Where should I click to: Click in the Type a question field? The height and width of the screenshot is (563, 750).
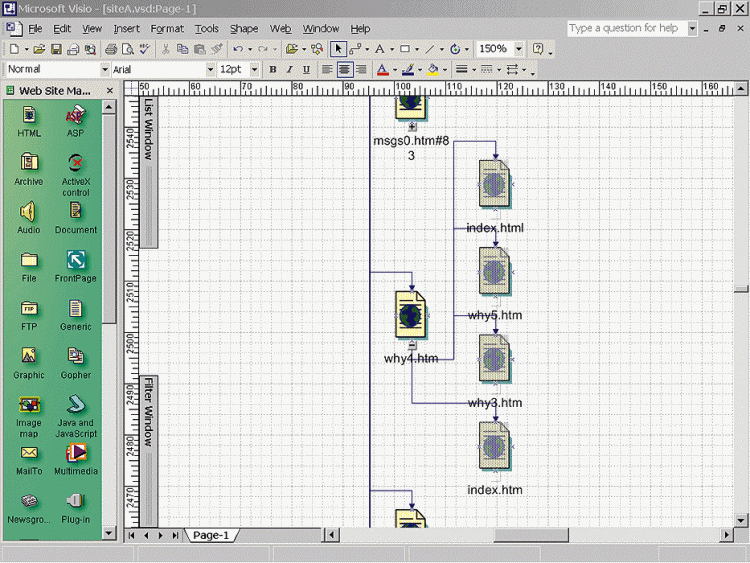[x=627, y=28]
